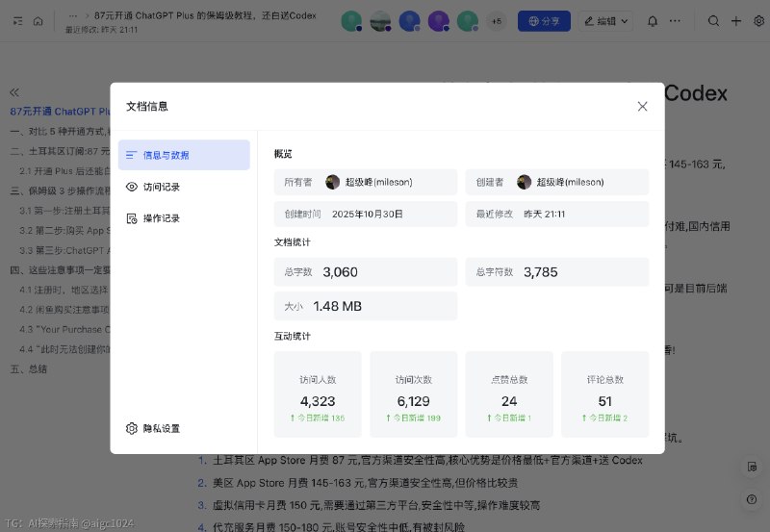Click the floating help question icon
The height and width of the screenshot is (532, 770).
[x=752, y=499]
